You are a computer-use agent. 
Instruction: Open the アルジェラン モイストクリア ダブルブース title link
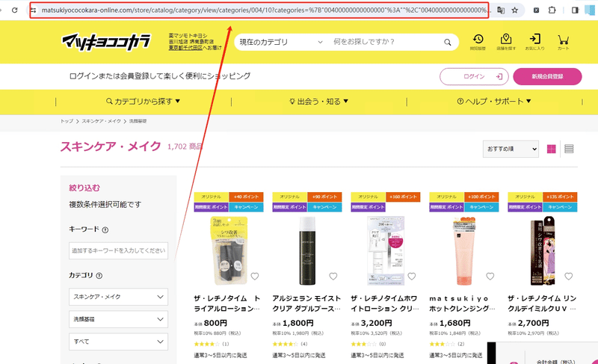click(x=306, y=303)
